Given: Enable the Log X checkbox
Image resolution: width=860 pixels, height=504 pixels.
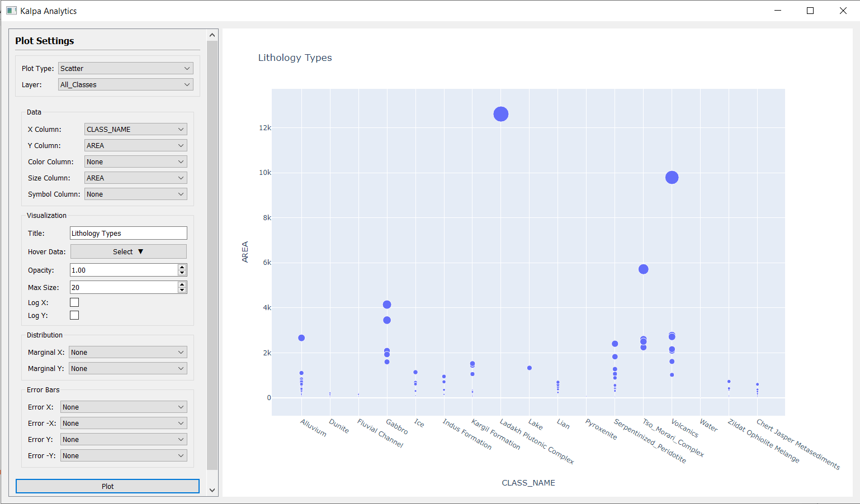Looking at the screenshot, I should tap(74, 302).
